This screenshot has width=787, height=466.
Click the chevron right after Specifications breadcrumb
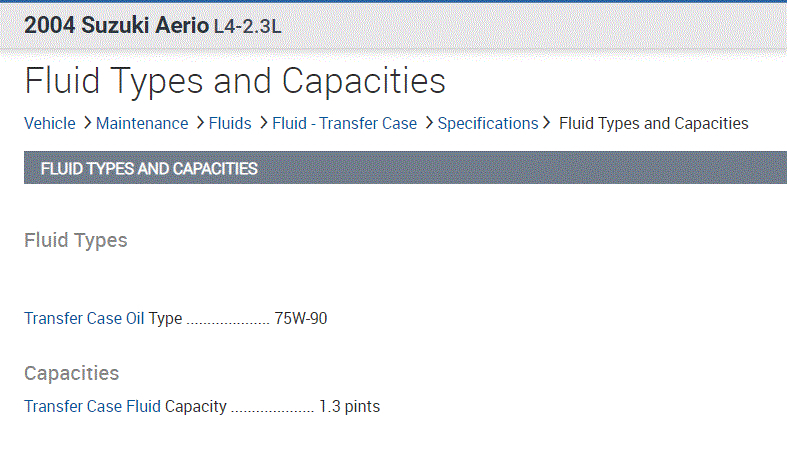tap(547, 123)
